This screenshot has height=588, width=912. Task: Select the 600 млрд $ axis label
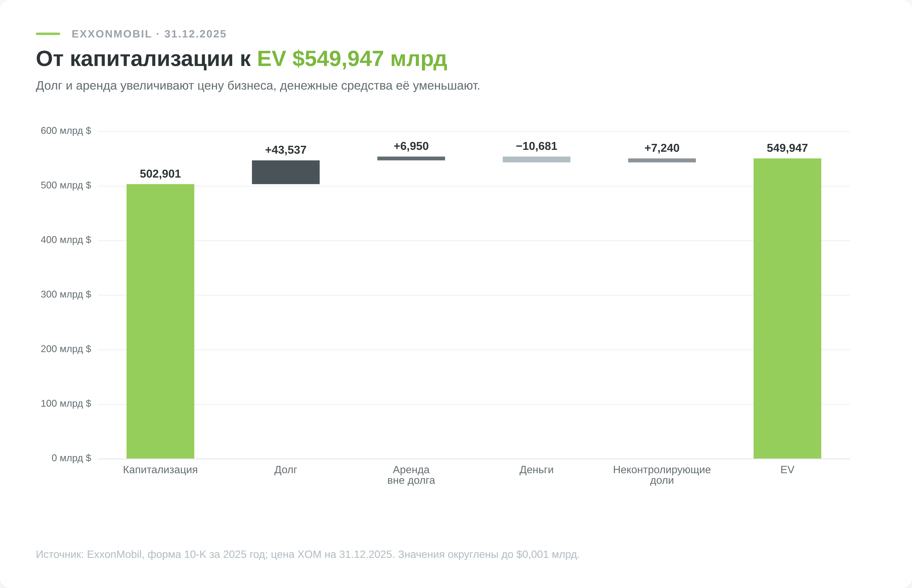pyautogui.click(x=66, y=131)
